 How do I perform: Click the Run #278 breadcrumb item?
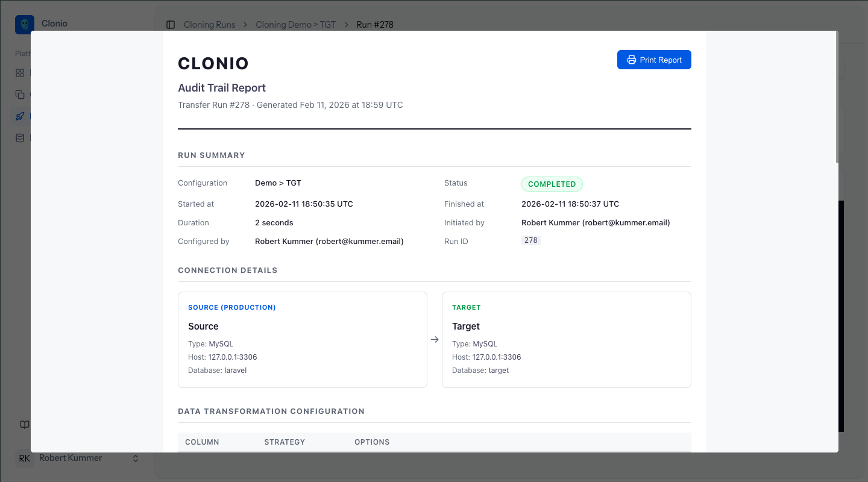(374, 25)
